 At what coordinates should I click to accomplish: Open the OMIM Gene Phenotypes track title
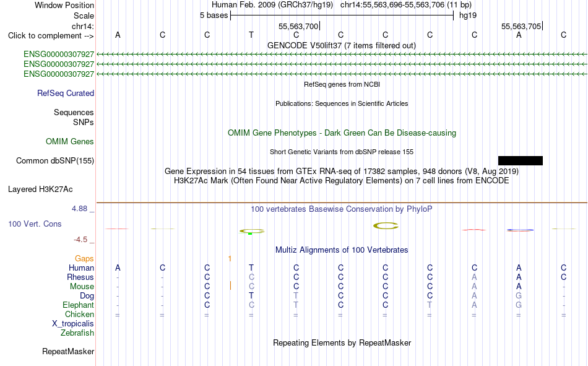(x=342, y=133)
